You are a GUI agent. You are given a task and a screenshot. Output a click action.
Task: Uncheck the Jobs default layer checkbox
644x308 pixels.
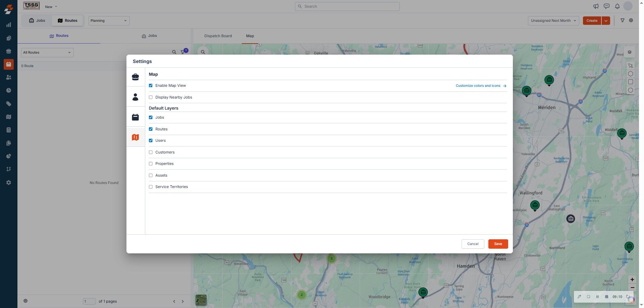151,117
